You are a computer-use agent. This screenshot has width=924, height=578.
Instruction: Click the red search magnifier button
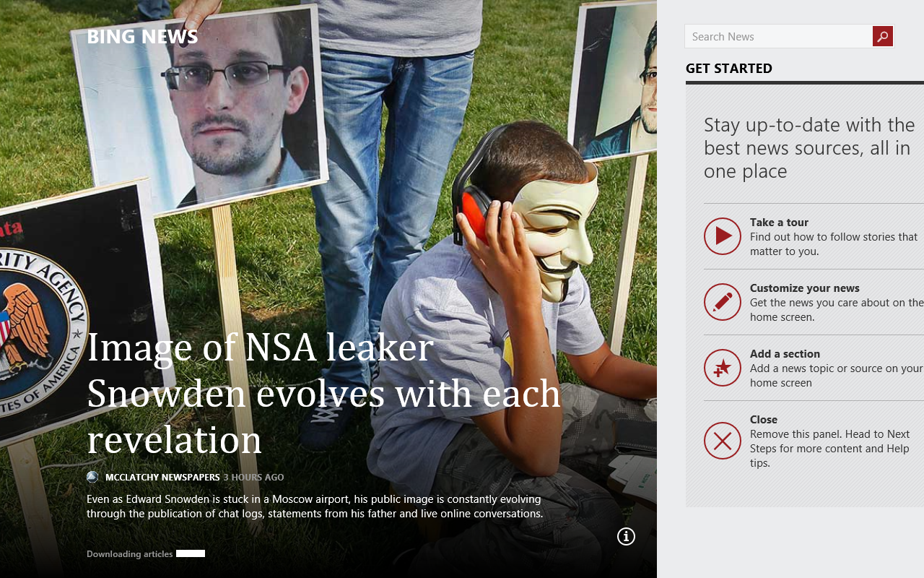click(x=882, y=36)
